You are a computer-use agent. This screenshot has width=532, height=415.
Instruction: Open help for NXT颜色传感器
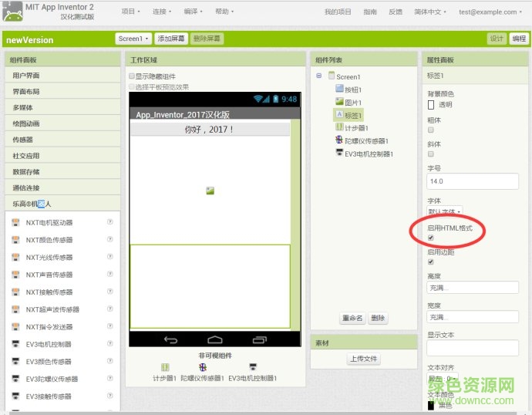point(110,239)
